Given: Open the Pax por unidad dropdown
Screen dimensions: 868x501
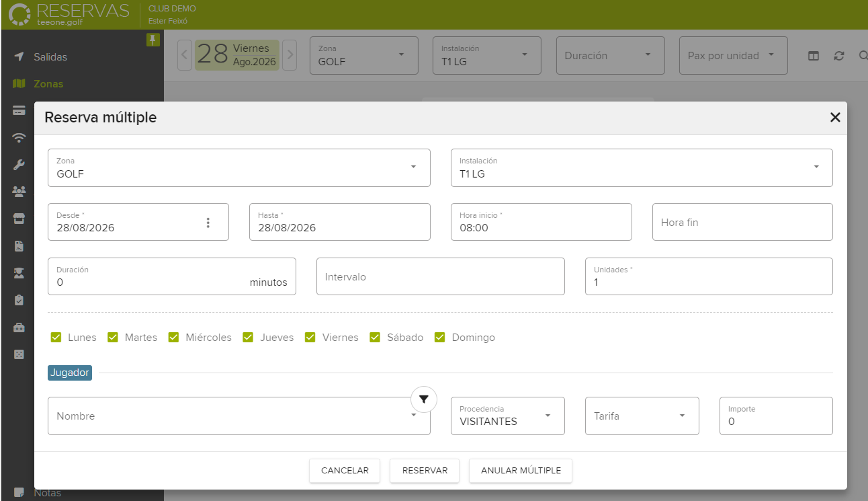Looking at the screenshot, I should click(734, 55).
